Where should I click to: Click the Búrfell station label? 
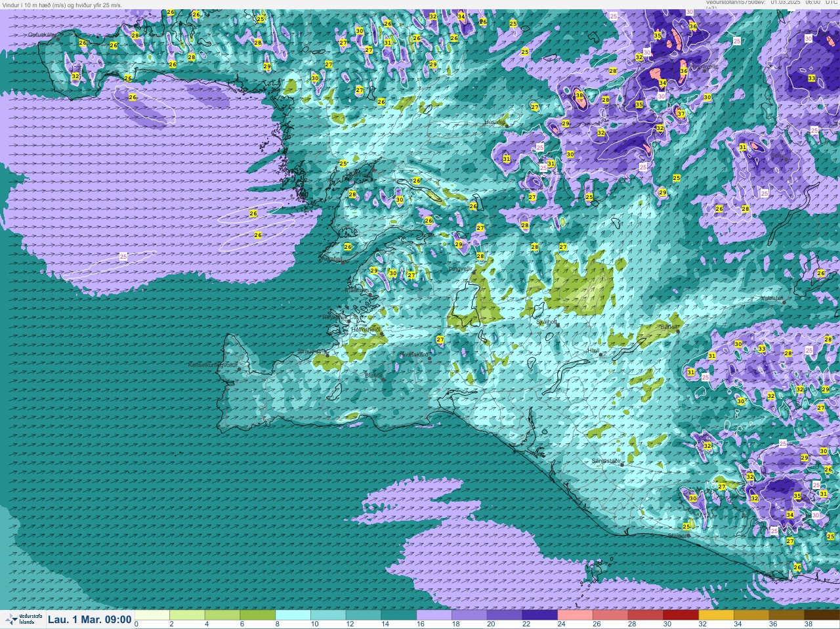click(x=668, y=326)
